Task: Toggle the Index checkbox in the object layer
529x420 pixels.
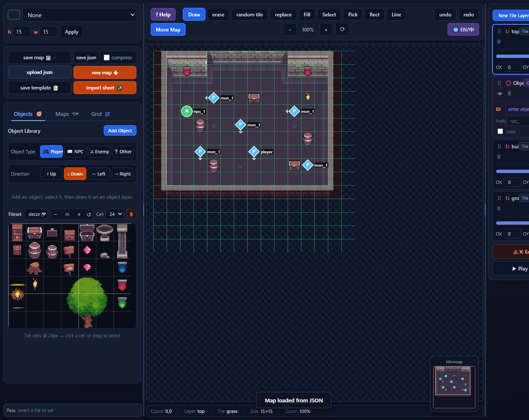Action: 500,131
